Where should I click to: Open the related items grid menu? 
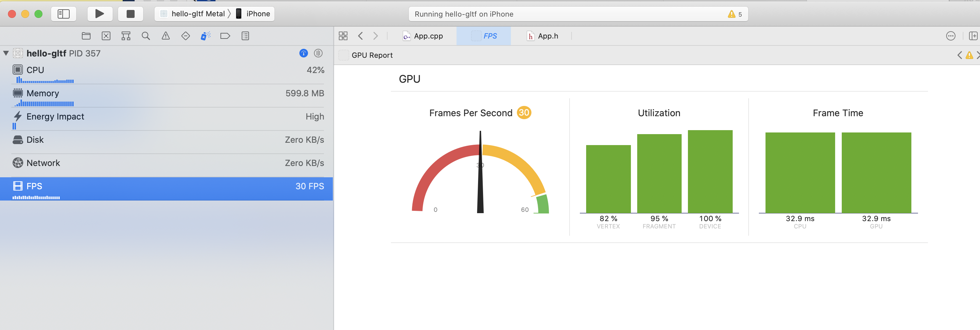point(343,36)
